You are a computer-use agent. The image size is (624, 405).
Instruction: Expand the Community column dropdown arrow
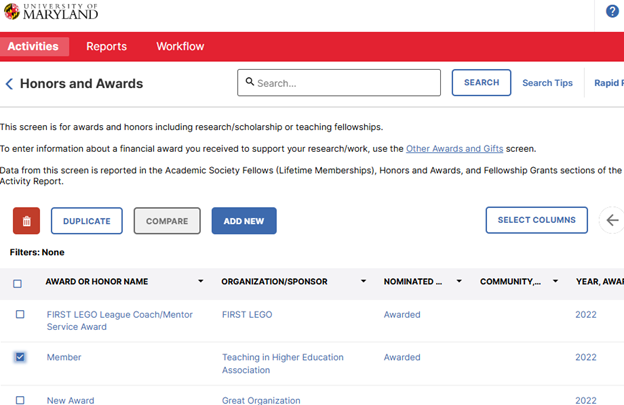(x=555, y=282)
